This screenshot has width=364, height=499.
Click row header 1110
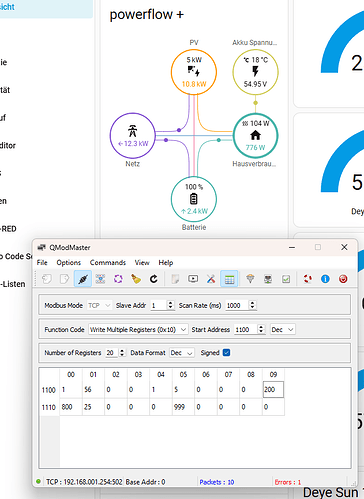coord(49,407)
